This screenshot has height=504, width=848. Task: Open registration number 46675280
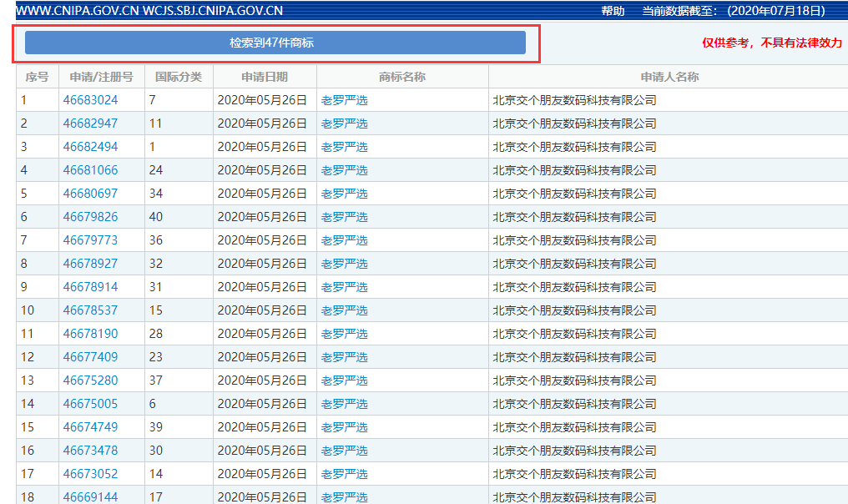(x=90, y=381)
